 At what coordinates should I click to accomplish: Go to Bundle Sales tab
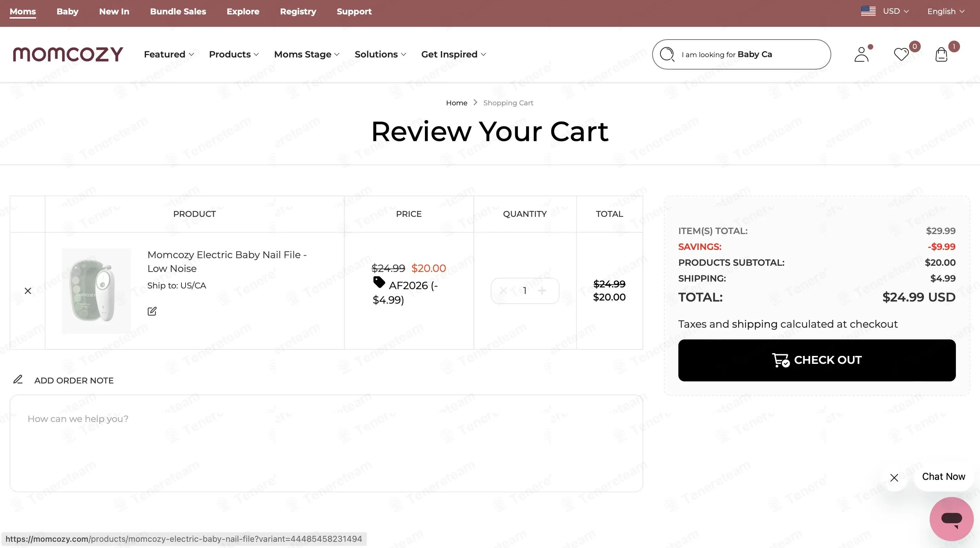178,11
